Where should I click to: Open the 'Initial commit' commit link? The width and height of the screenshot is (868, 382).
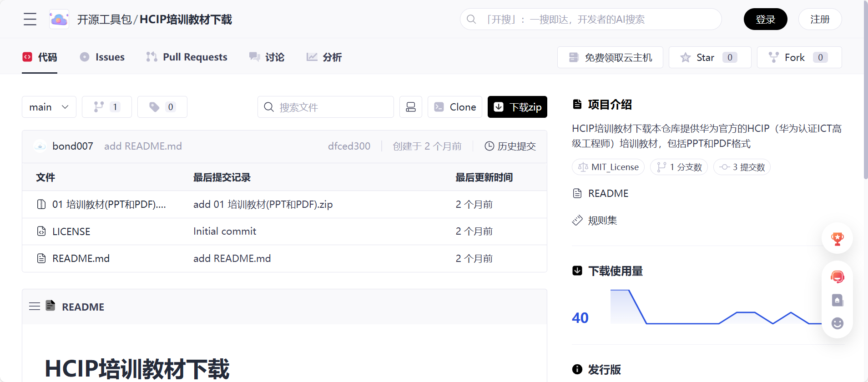[225, 231]
